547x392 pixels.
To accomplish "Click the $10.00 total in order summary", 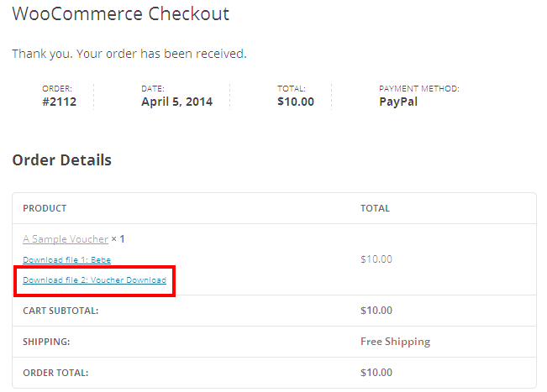I will [x=295, y=102].
